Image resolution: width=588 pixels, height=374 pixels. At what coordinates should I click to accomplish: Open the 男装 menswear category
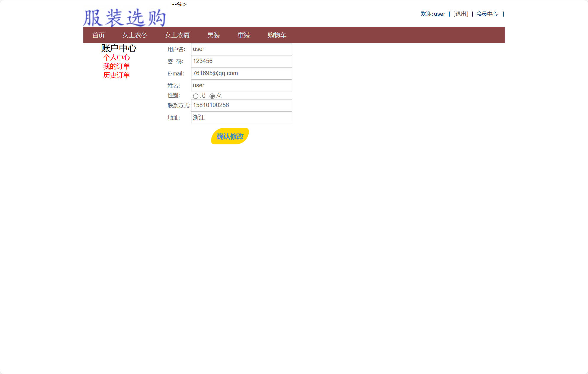(214, 35)
